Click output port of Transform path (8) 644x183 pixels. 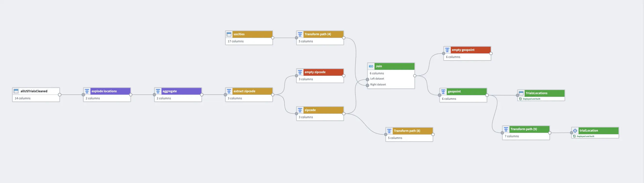(x=433, y=135)
